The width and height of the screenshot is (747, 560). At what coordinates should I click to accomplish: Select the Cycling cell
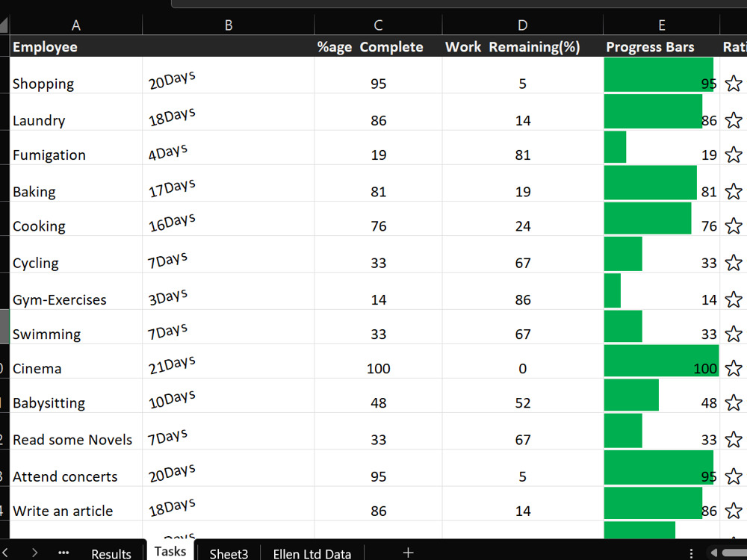click(75, 255)
